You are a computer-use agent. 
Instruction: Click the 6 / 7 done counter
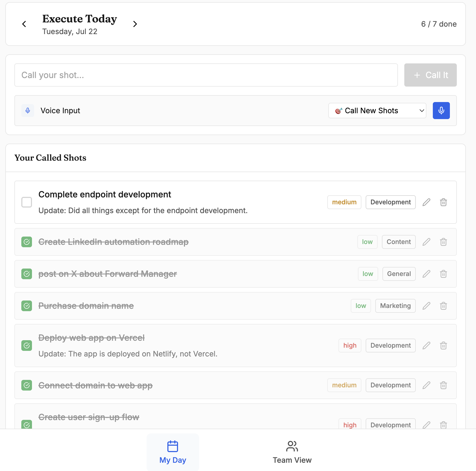coord(439,24)
